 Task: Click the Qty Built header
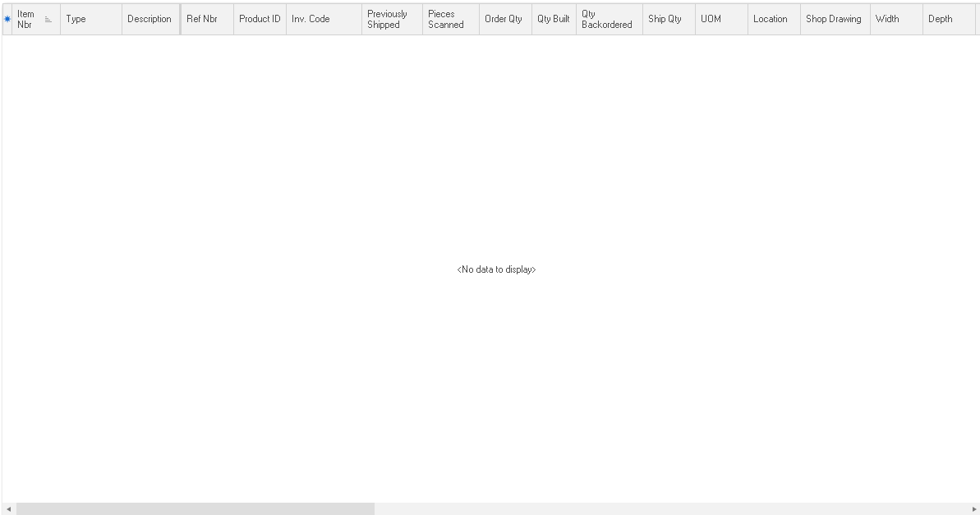(554, 19)
